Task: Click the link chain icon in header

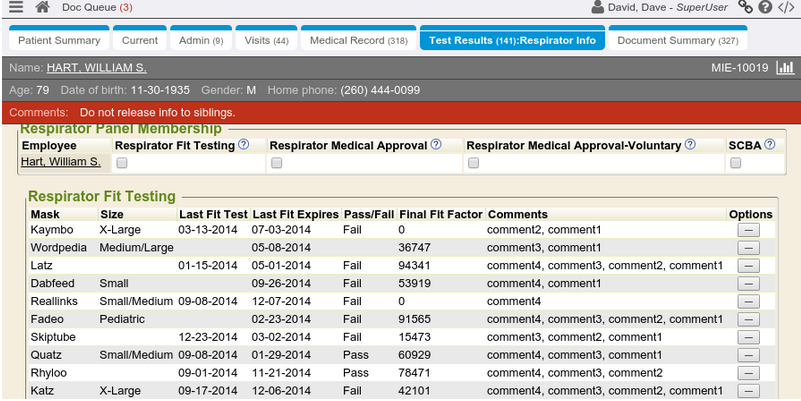Action: (745, 8)
